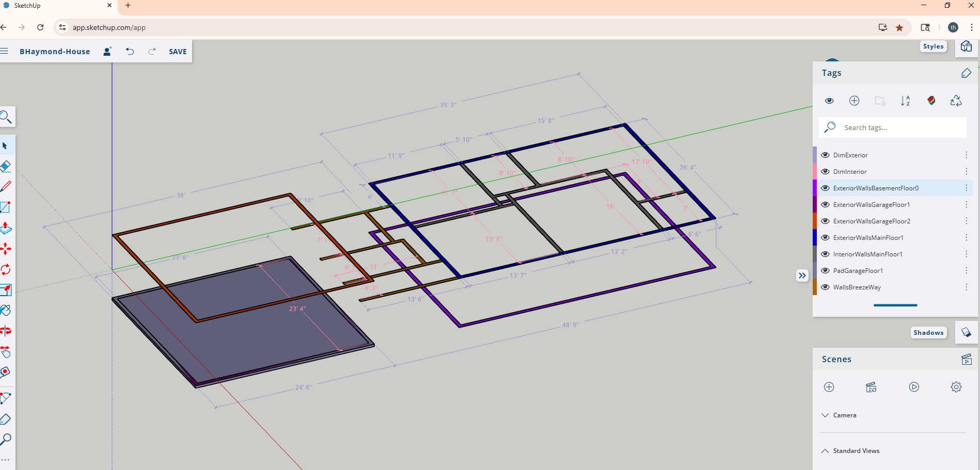Select the InteriorWallsMainFloor1 tag name
The image size is (980, 470).
867,254
